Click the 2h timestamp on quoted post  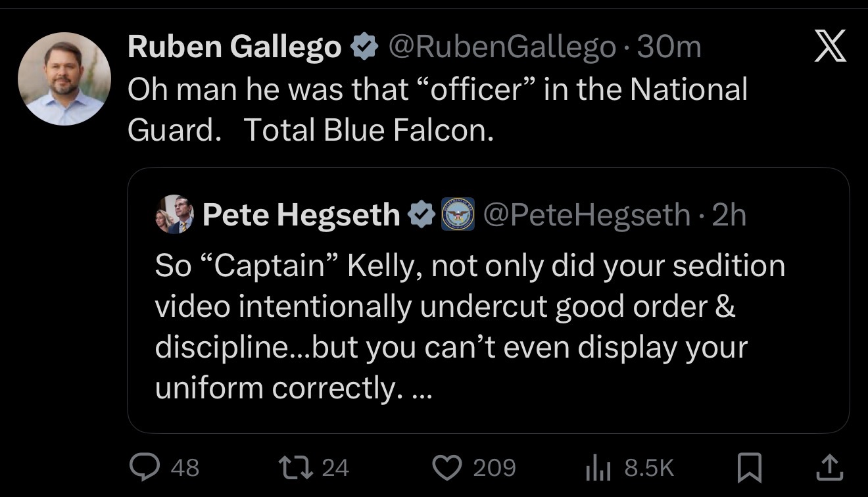tap(729, 214)
